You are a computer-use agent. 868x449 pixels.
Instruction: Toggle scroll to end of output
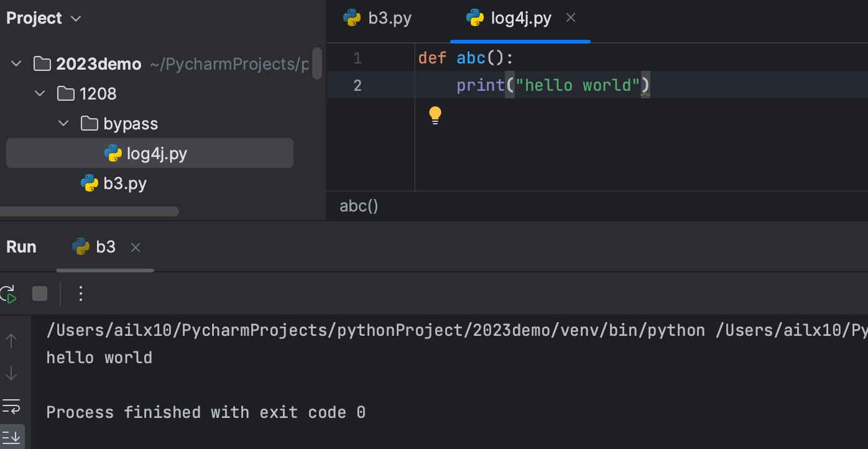[11, 437]
